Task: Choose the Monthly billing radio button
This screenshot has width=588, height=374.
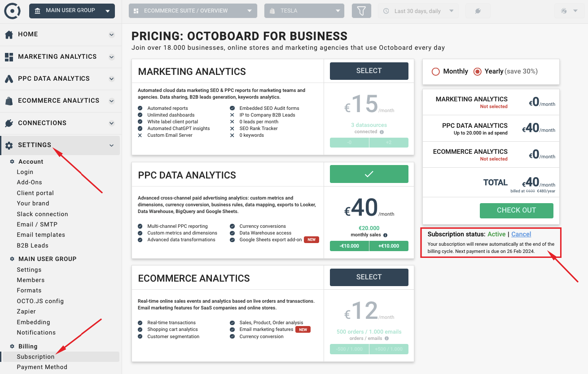Action: [435, 71]
